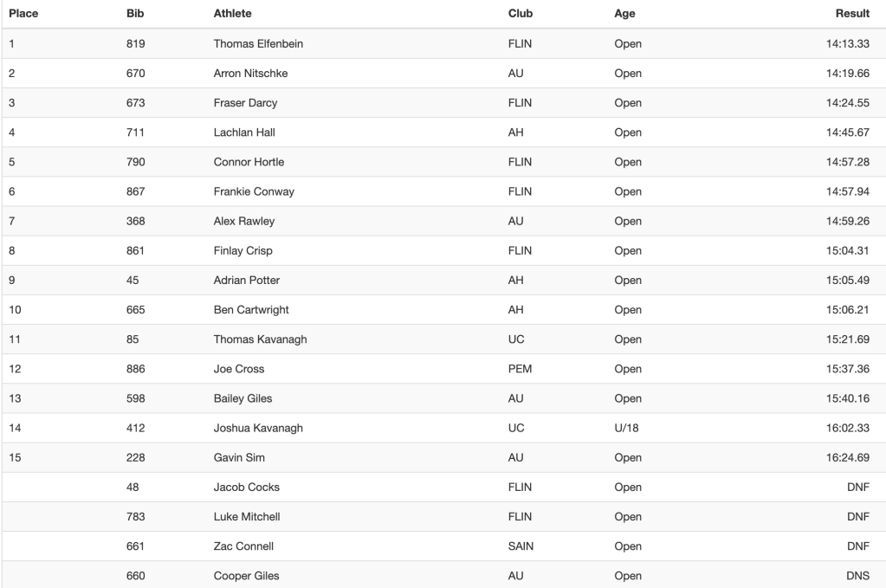Click the Place column header
The image size is (886, 588).
click(23, 14)
